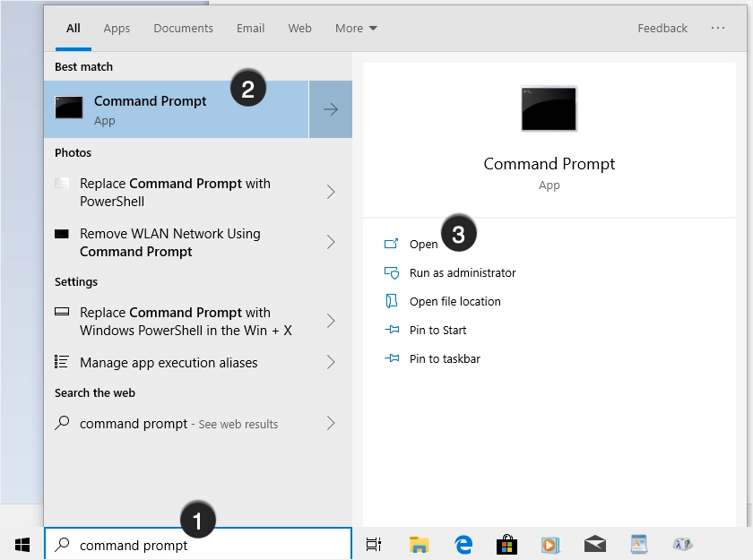Open Task View from the taskbar
The width and height of the screenshot is (753, 560).
(374, 544)
